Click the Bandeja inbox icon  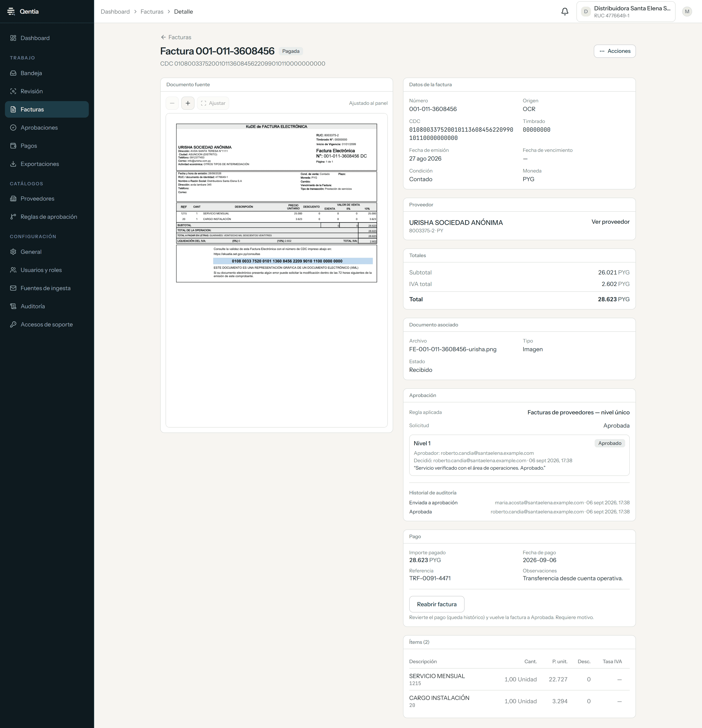coord(13,73)
